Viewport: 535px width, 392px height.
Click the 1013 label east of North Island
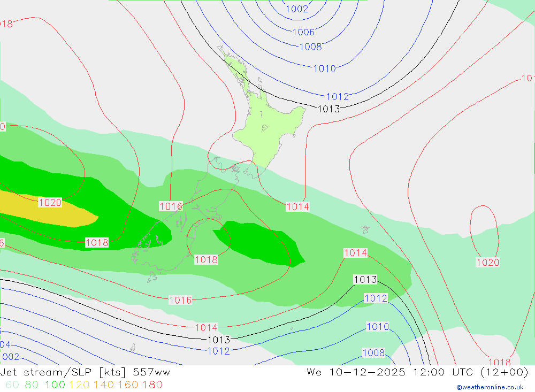pyautogui.click(x=329, y=109)
